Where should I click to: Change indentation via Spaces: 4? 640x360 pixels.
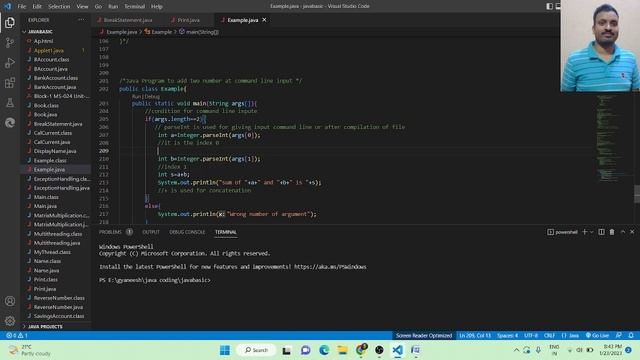(507, 335)
